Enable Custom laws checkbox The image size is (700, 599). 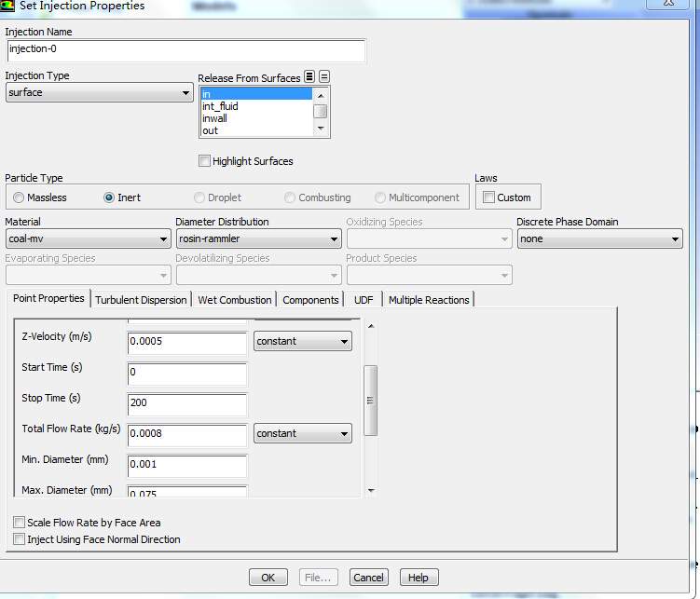(488, 197)
